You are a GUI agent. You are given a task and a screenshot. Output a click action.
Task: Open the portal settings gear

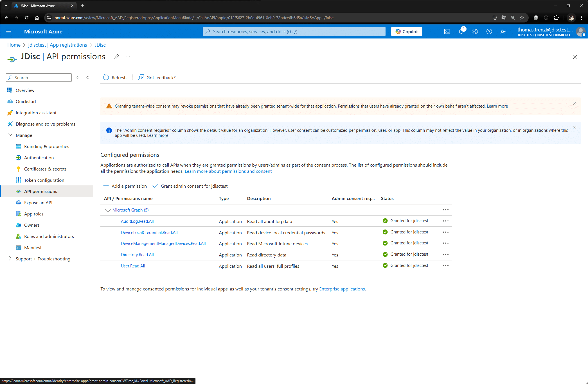(x=475, y=31)
